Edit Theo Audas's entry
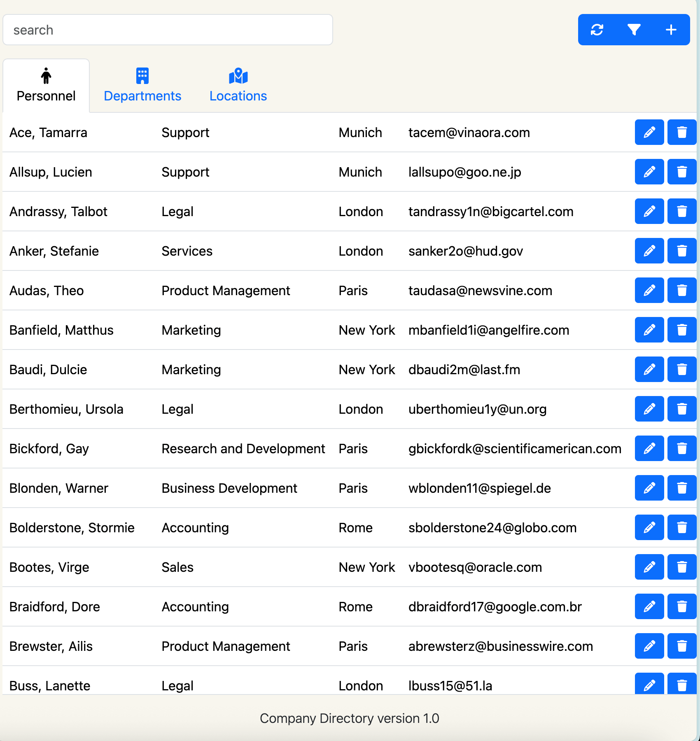Image resolution: width=700 pixels, height=741 pixels. coord(649,290)
